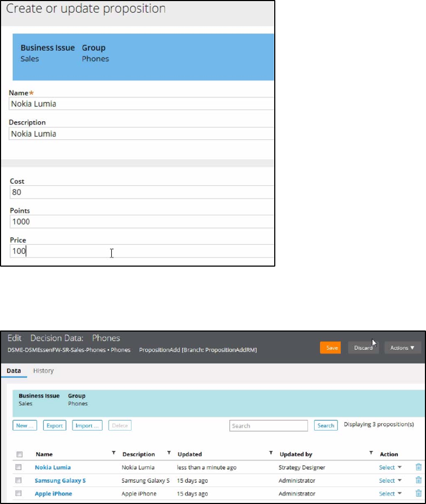Open the Name column filter icon
Viewport: 426px width, 504px height.
point(113,452)
